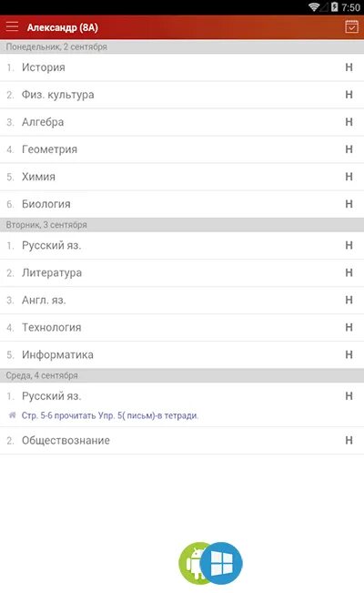Tap the Android robot logo icon
This screenshot has width=364, height=593.
tap(194, 564)
